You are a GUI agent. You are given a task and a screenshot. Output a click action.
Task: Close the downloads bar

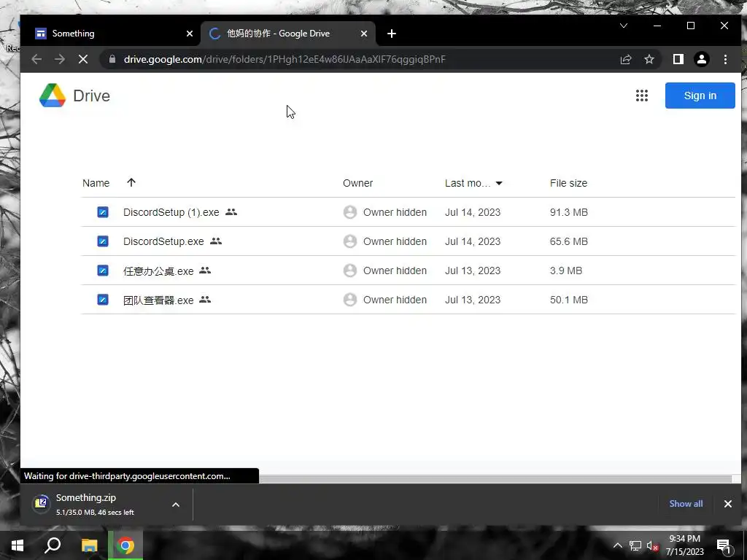(x=727, y=504)
